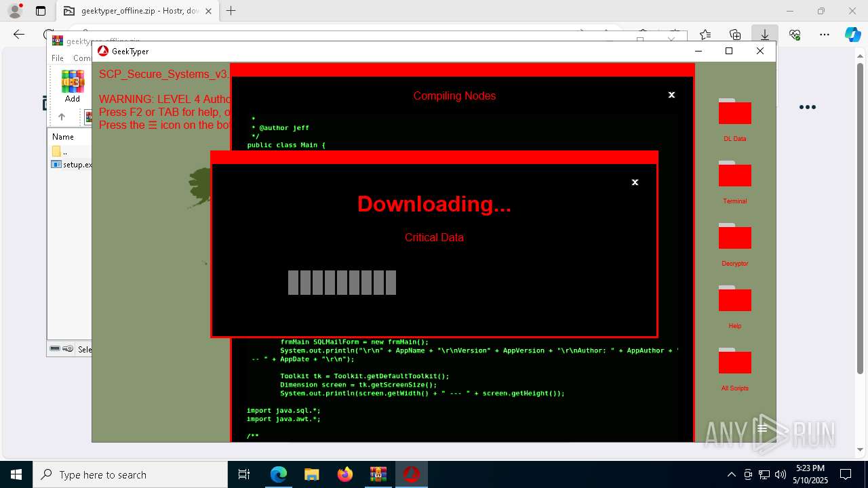Open a new Edge tab
Viewport: 868px width, 488px height.
point(231,11)
